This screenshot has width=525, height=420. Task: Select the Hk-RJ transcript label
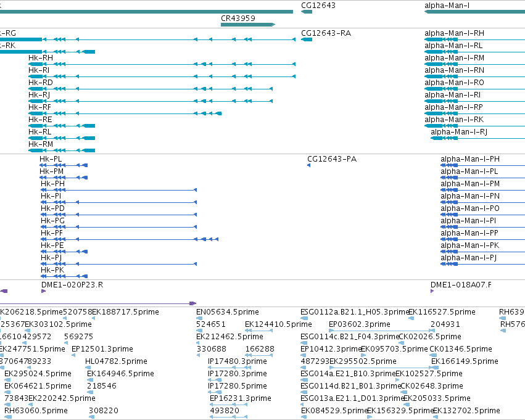39,95
